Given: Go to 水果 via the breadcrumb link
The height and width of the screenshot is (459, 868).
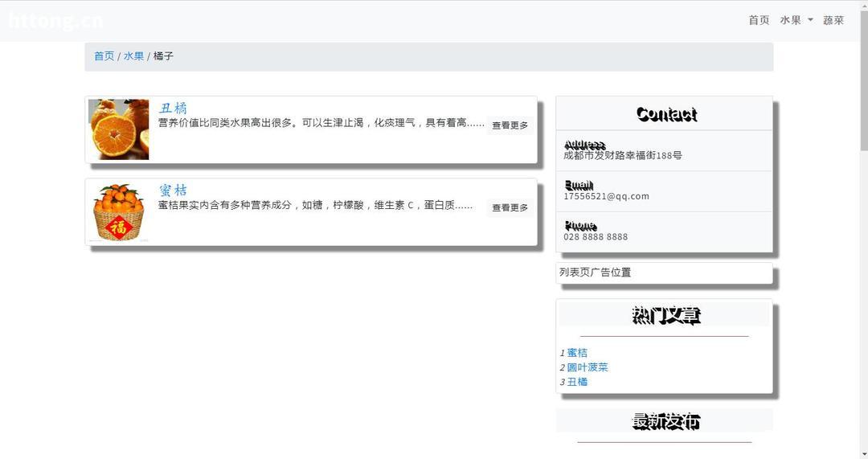Looking at the screenshot, I should click(133, 56).
